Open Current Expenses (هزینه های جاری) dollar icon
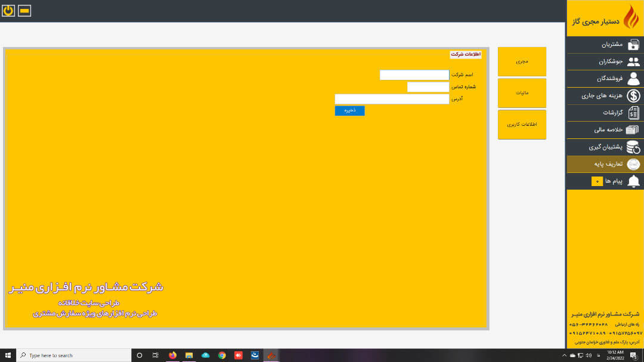This screenshot has height=362, width=644. tap(633, 96)
